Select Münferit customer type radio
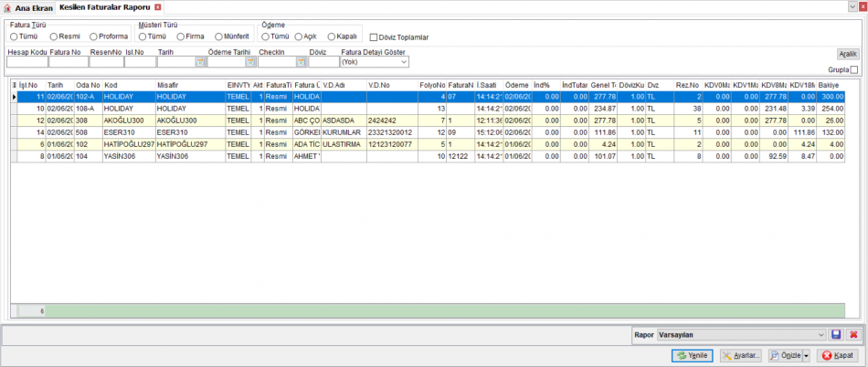Image resolution: width=868 pixels, height=367 pixels. (219, 37)
